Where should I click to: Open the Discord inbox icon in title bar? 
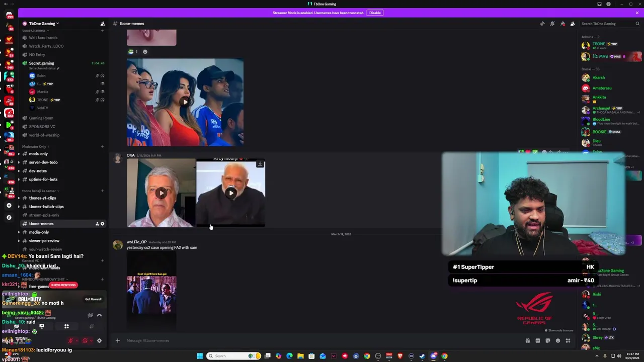point(599,4)
